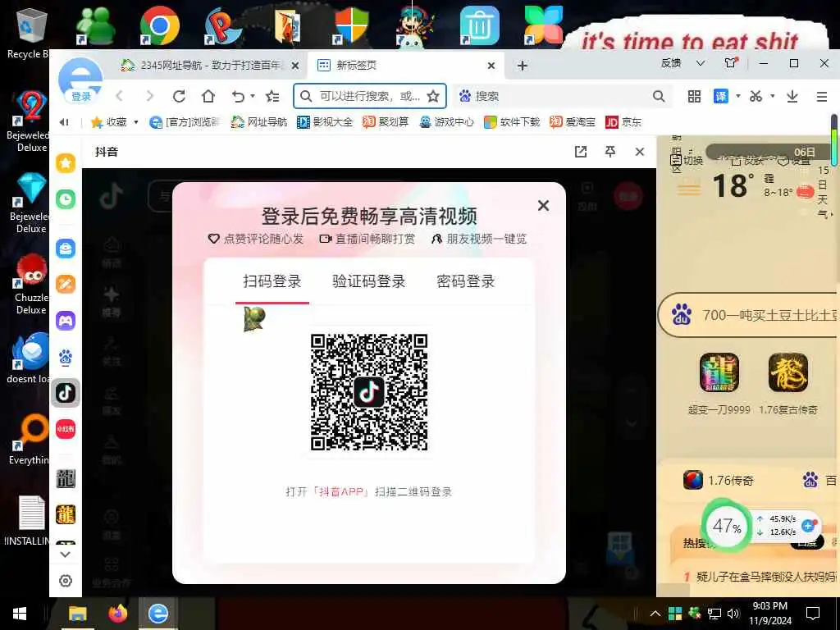Click the 1.76传奇 link
This screenshot has width=840, height=630.
[x=719, y=480]
